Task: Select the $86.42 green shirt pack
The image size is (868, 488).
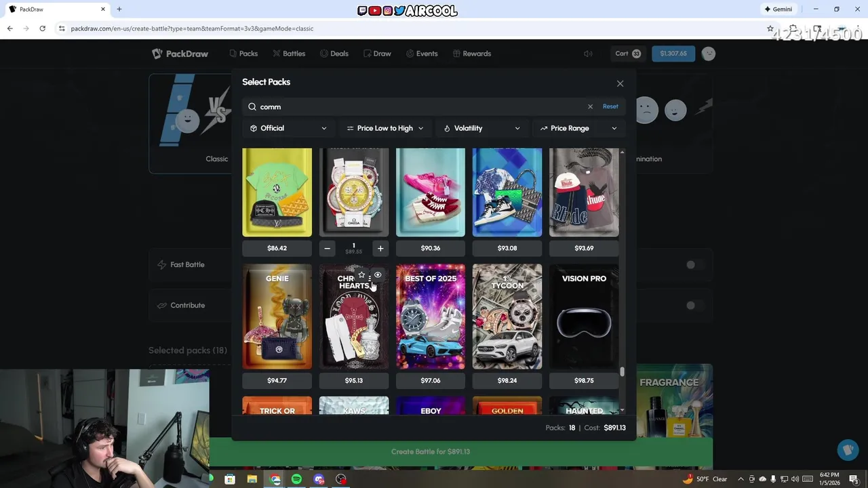Action: [x=277, y=192]
